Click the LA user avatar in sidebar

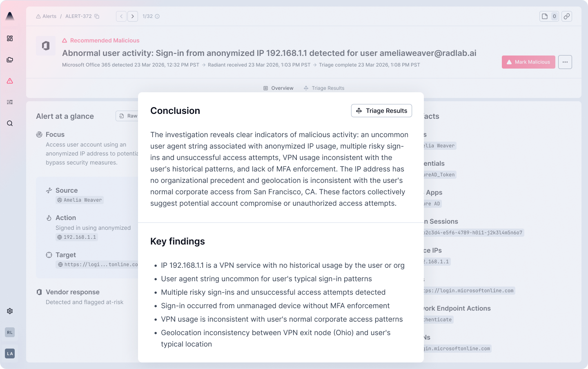(x=10, y=353)
